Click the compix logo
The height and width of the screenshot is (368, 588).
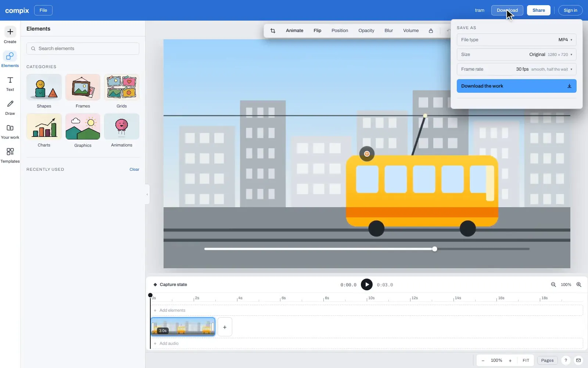(17, 11)
